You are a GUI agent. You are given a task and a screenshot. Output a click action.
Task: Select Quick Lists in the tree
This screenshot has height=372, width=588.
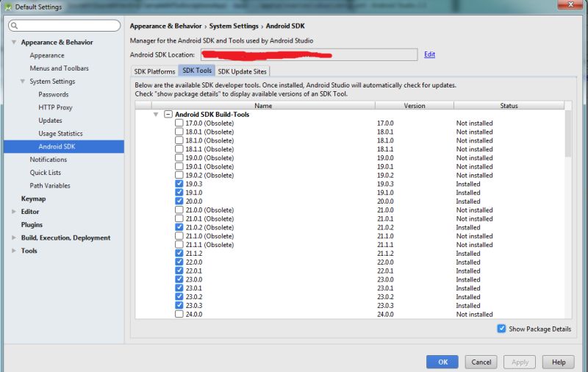46,173
